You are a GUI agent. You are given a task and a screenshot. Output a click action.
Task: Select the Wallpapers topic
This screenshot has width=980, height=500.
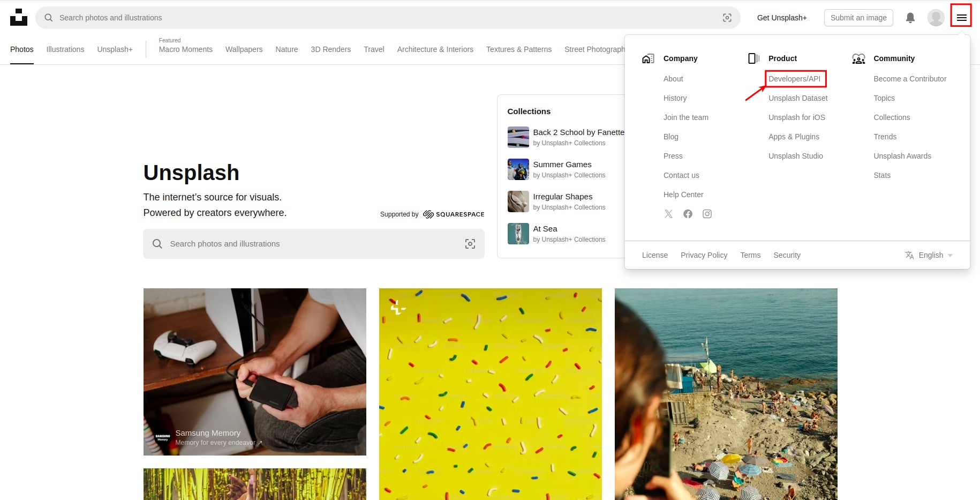pyautogui.click(x=244, y=49)
